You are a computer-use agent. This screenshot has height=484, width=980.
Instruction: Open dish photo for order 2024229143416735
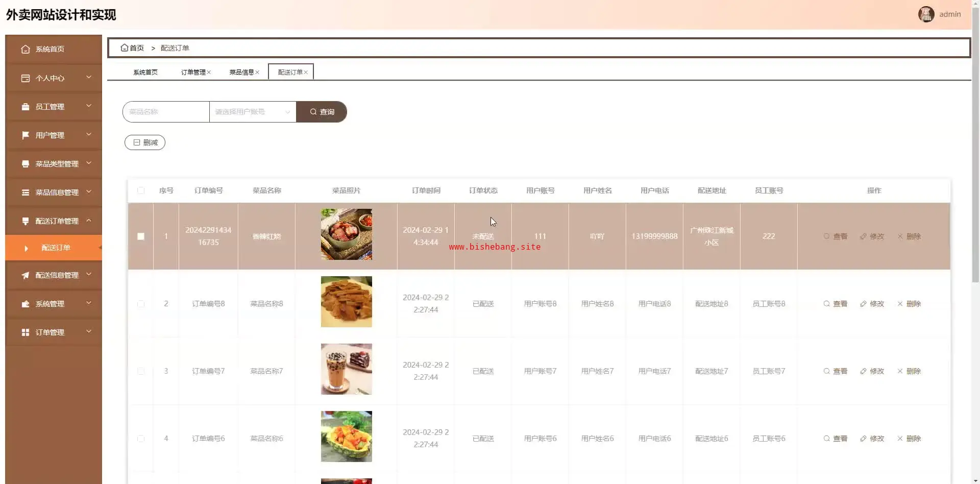click(347, 234)
